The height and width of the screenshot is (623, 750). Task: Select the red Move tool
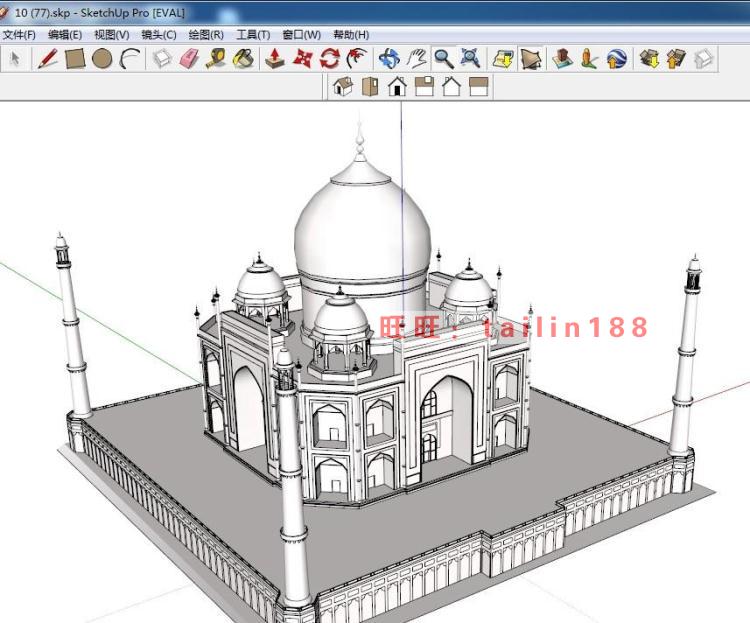(302, 59)
